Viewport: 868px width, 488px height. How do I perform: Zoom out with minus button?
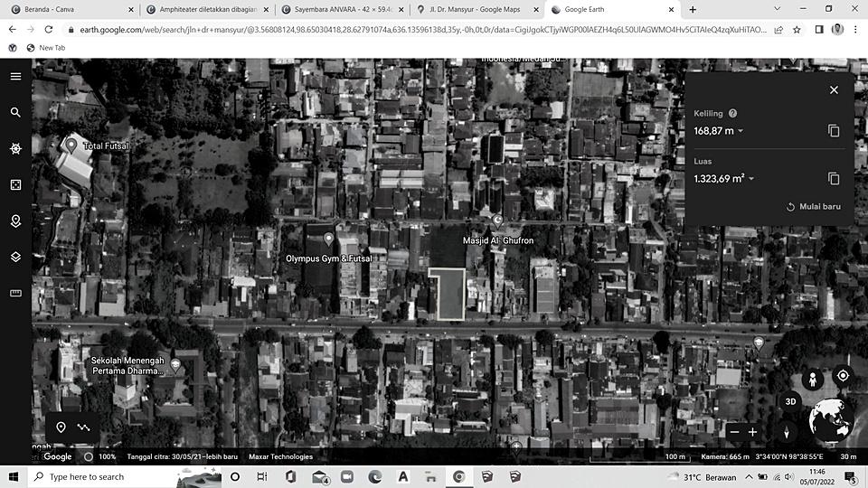(734, 432)
